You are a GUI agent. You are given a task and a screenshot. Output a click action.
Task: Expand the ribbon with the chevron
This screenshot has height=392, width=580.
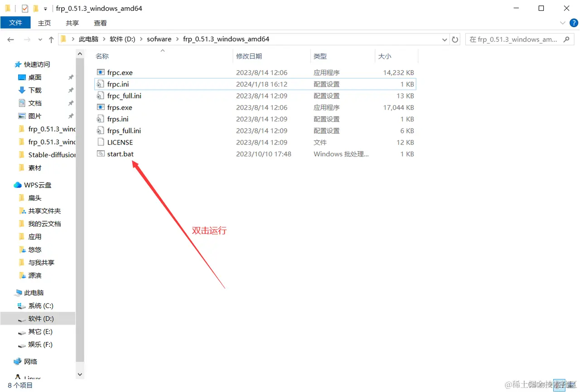(562, 23)
